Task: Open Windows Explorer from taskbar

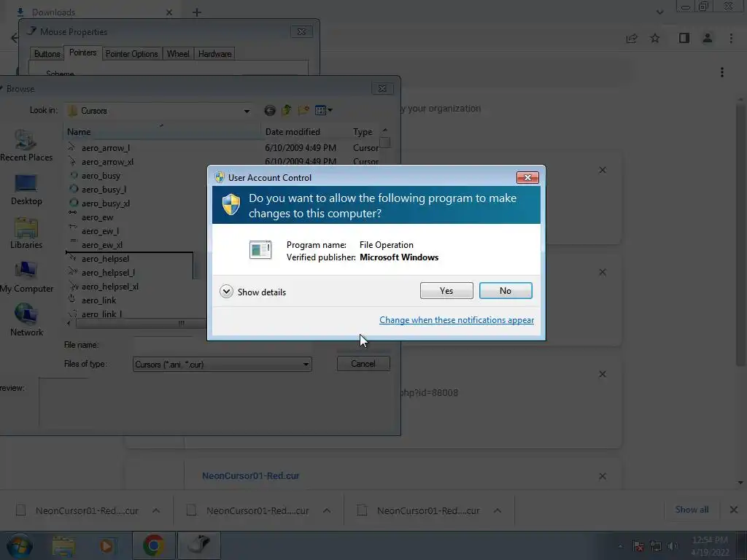Action: 64,545
